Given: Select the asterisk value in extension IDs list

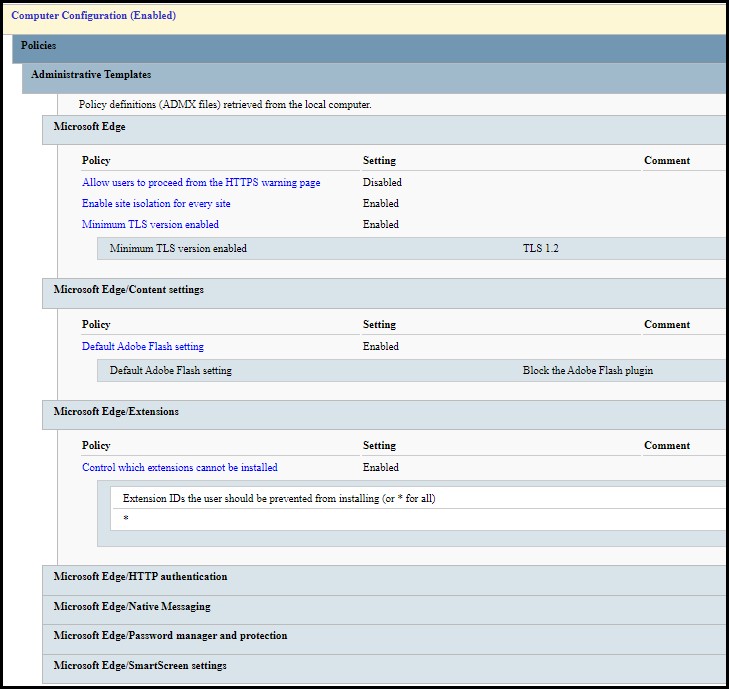Looking at the screenshot, I should [126, 518].
